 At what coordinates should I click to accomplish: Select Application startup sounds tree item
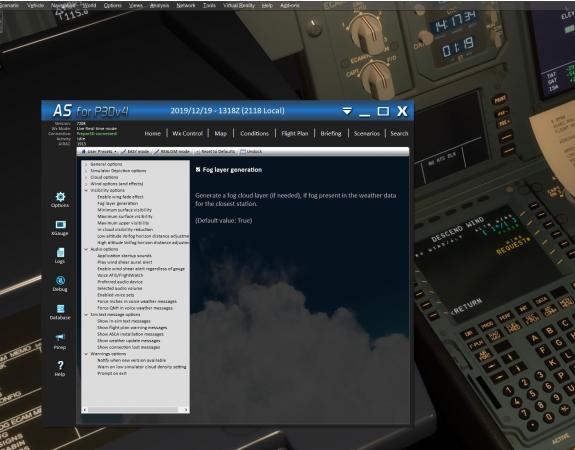pos(124,256)
